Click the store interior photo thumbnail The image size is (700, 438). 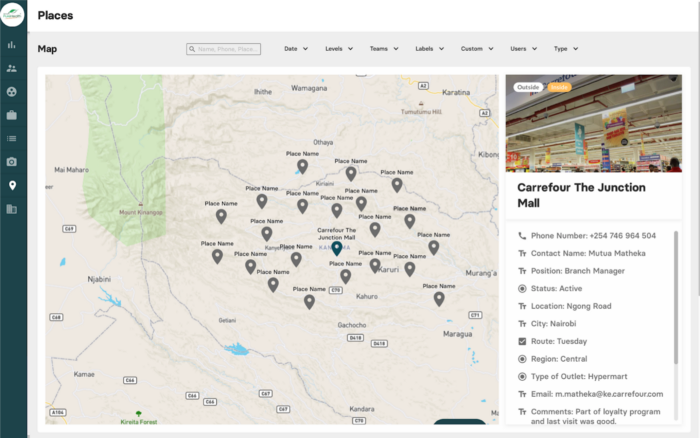coord(593,123)
